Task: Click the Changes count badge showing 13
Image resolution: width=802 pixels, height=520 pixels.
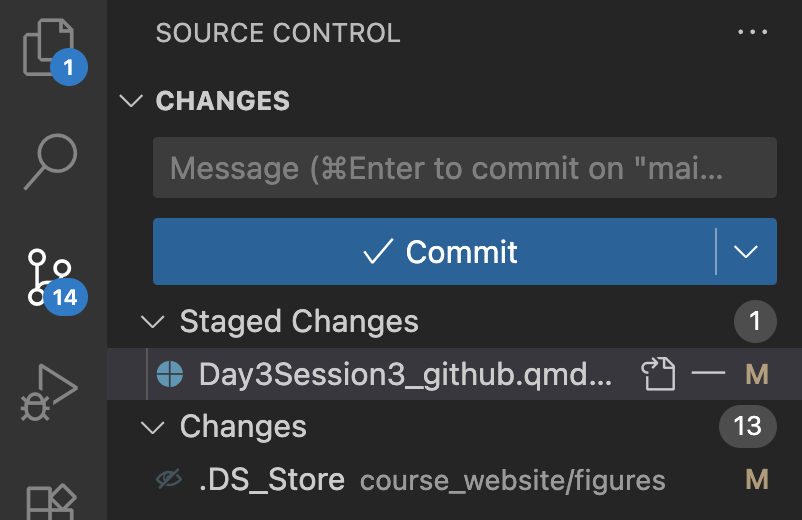Action: pyautogui.click(x=748, y=426)
